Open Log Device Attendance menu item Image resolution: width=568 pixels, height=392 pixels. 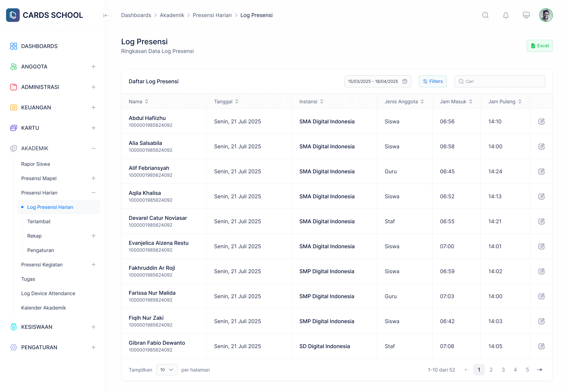point(48,293)
